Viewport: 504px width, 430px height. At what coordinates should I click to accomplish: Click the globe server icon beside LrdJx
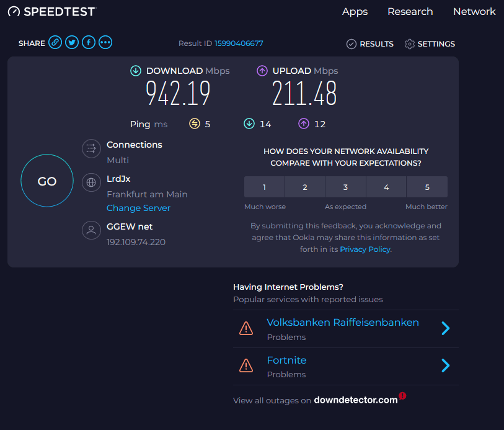91,182
